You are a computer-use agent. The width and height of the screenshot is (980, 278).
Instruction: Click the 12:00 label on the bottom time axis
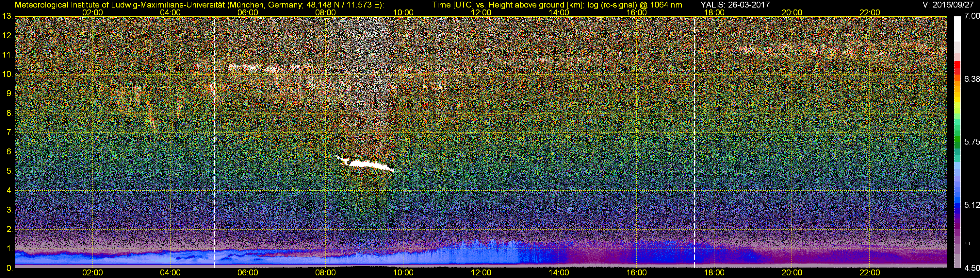[x=481, y=273]
